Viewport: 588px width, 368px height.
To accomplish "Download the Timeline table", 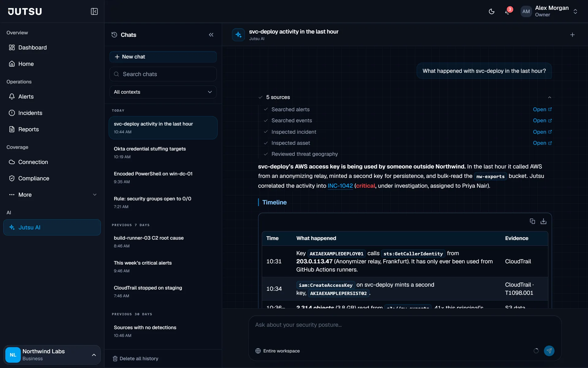I will click(543, 221).
